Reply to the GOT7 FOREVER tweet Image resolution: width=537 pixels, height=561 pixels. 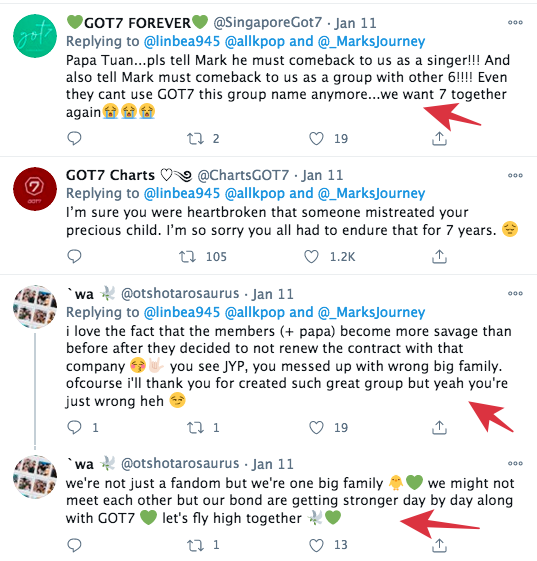(74, 138)
